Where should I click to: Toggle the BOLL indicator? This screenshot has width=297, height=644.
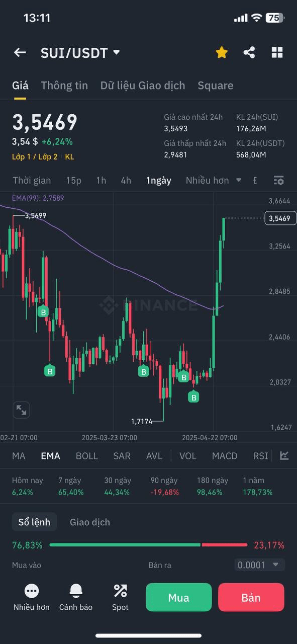87,456
